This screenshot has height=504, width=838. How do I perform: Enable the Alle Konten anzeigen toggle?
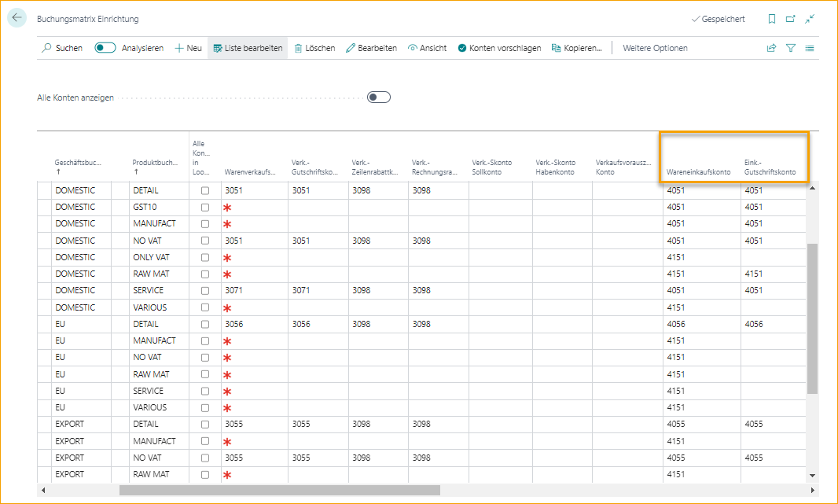[x=379, y=97]
